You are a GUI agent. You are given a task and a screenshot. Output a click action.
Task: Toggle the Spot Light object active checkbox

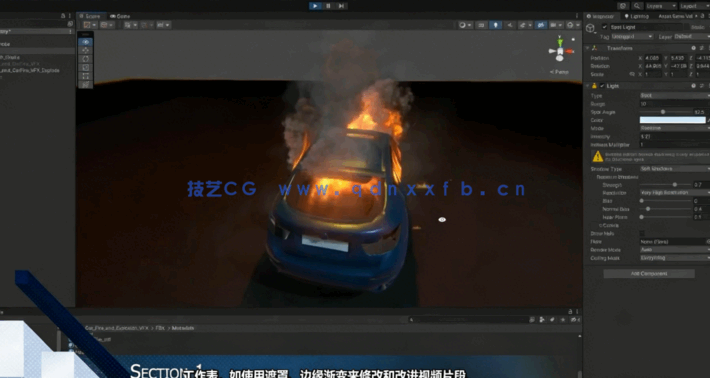coord(604,27)
